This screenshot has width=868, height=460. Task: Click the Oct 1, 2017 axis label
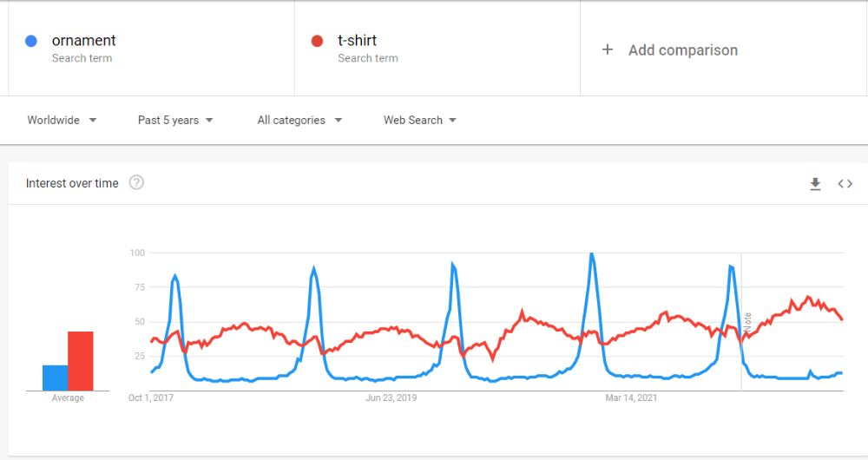tap(150, 398)
